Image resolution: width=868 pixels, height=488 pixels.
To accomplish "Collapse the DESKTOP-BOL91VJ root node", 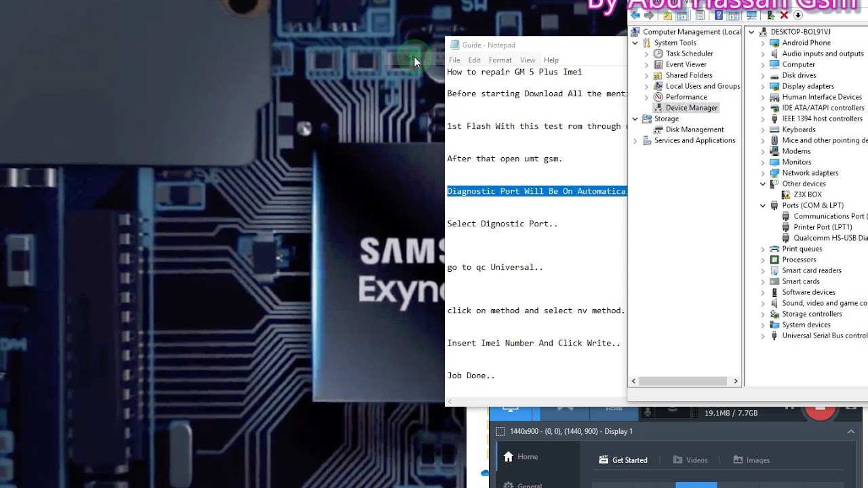I will pos(751,32).
